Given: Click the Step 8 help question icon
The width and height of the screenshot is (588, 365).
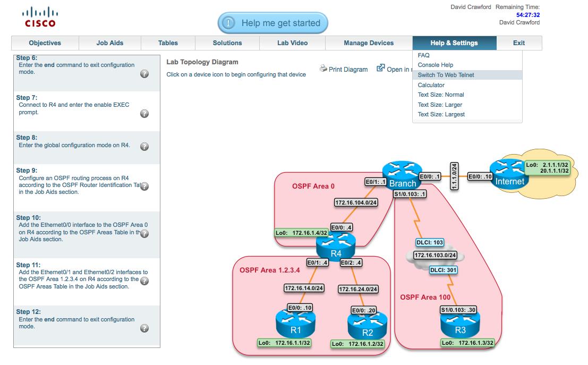Looking at the screenshot, I should tap(144, 147).
